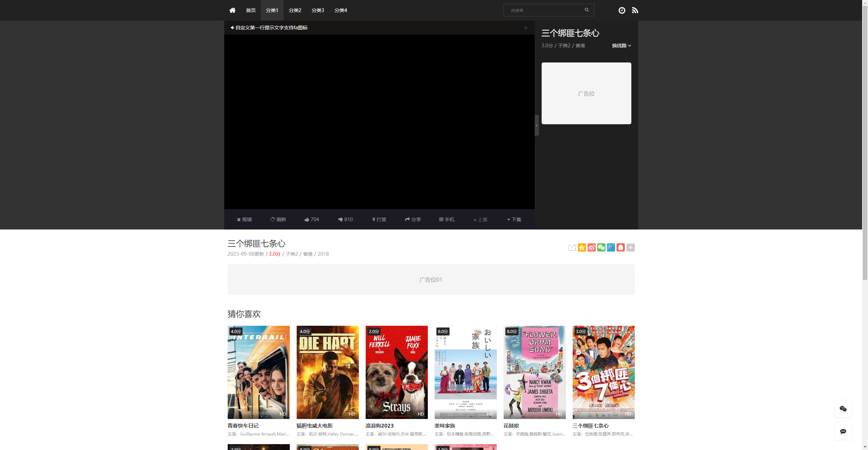Click the floating chat bubble button
868x450 pixels.
pyautogui.click(x=843, y=431)
